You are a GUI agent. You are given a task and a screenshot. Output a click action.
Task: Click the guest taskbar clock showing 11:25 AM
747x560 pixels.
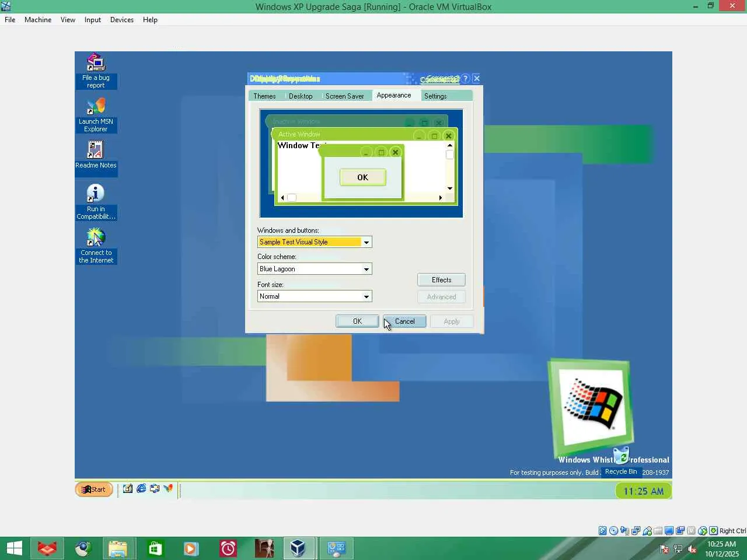tap(643, 491)
